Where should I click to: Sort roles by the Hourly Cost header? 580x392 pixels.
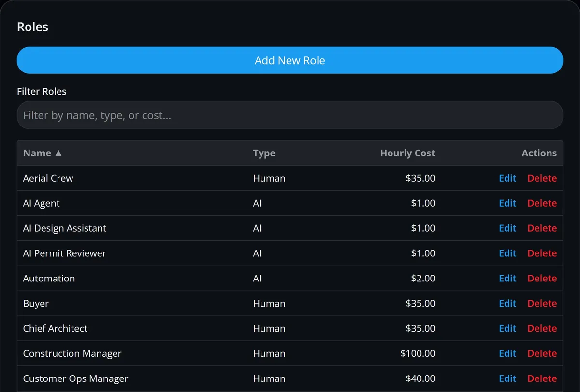coord(407,153)
